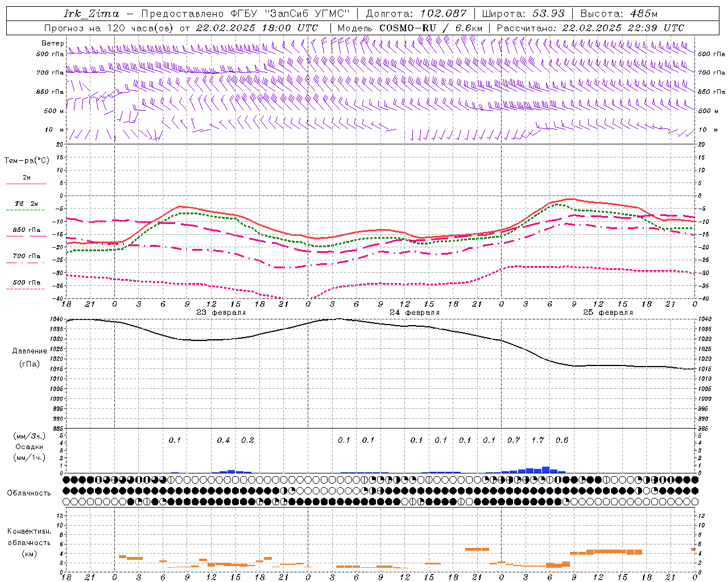The height and width of the screenshot is (582, 728).
Task: Click the '700 гПа' temperature legend entry
Action: coord(27,256)
